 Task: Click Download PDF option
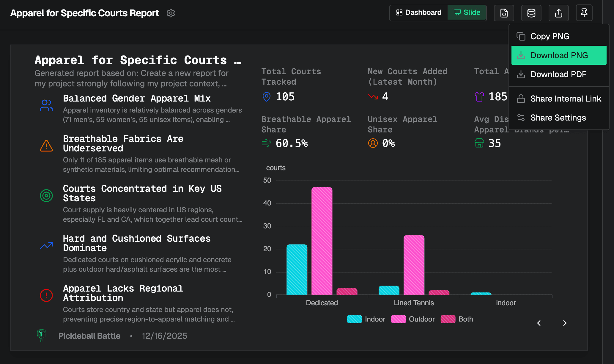[x=558, y=75]
